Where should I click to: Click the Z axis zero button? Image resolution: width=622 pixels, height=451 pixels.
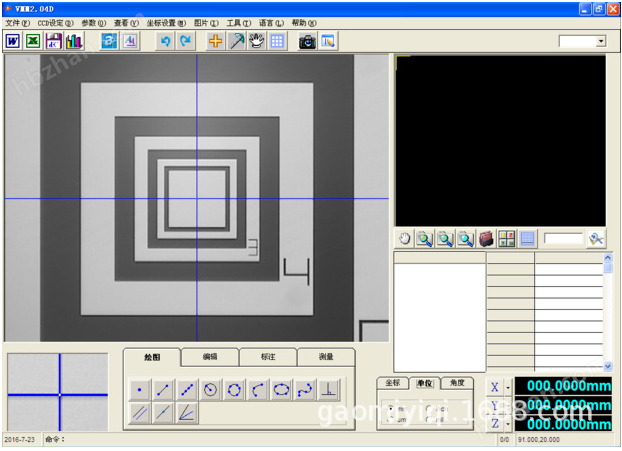[x=494, y=423]
